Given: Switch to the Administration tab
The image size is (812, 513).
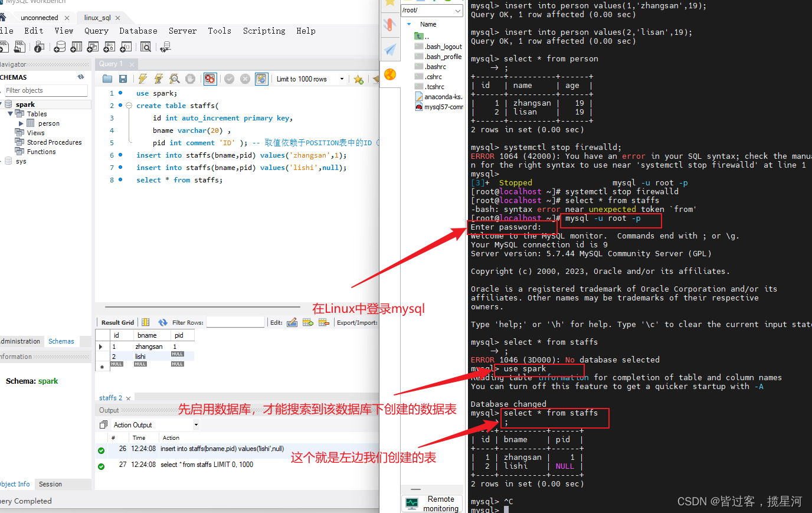Looking at the screenshot, I should pos(20,341).
